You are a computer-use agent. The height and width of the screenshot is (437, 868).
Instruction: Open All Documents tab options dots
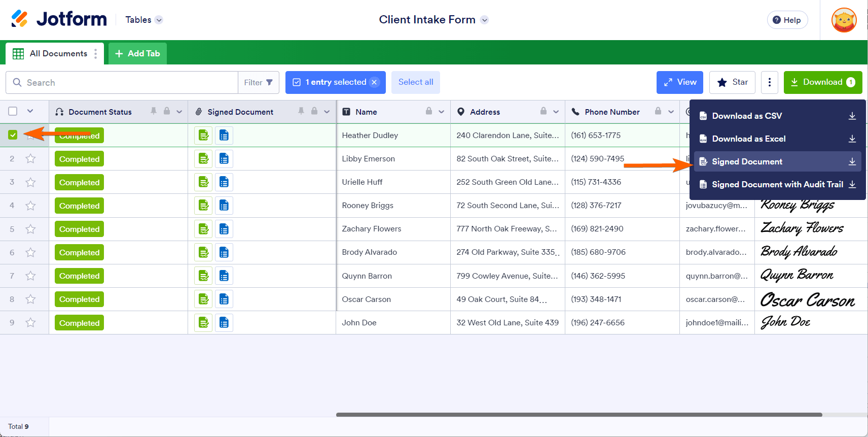click(x=95, y=54)
